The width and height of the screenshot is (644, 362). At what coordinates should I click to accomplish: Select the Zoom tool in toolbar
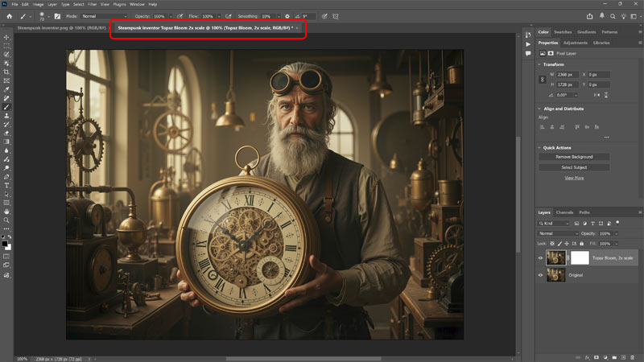pos(6,220)
